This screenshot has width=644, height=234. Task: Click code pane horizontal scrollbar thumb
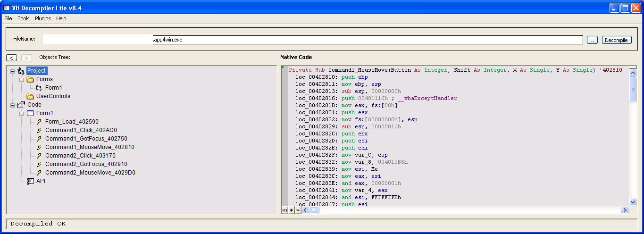tap(314, 210)
